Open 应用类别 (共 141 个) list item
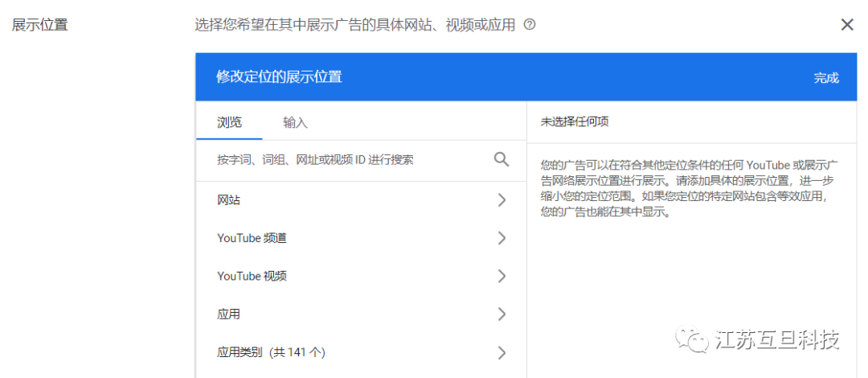 click(271, 352)
